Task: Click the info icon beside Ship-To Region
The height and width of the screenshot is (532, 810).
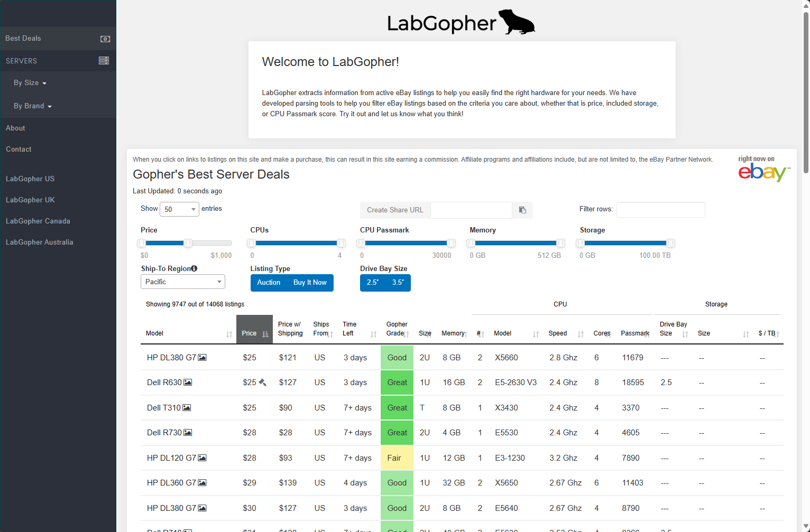Action: (x=194, y=268)
